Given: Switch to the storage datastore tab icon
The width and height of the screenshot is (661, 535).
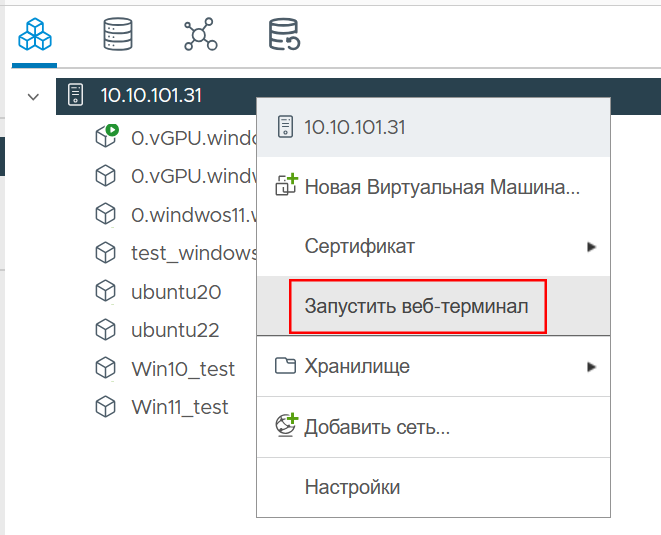Looking at the screenshot, I should (x=118, y=34).
